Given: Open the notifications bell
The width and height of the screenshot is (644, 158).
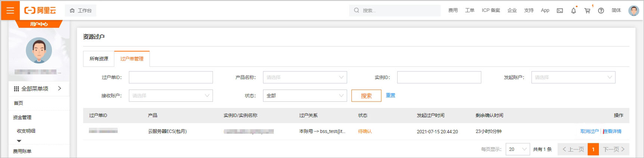Looking at the screenshot, I should click(573, 10).
